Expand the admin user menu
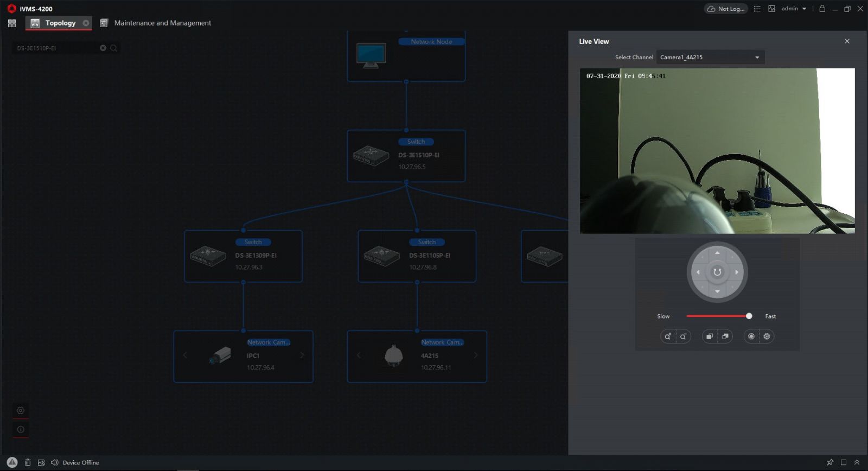The height and width of the screenshot is (471, 868). [794, 9]
